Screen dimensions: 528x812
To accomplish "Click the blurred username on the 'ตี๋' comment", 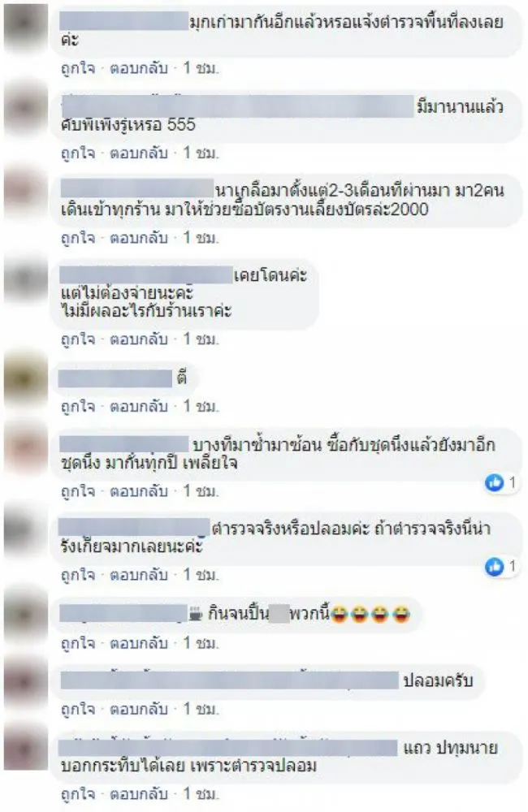I will (115, 378).
